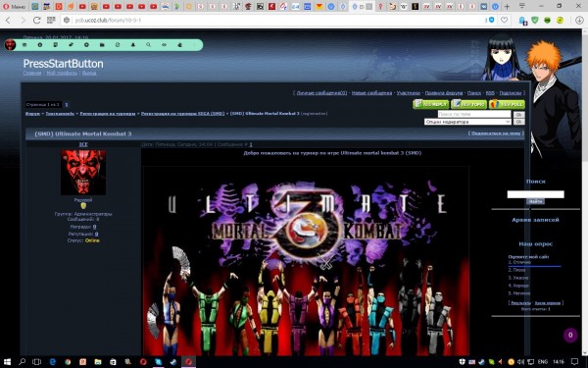Click the Darth Maul avatar thumbnail of ICE

pyautogui.click(x=83, y=173)
